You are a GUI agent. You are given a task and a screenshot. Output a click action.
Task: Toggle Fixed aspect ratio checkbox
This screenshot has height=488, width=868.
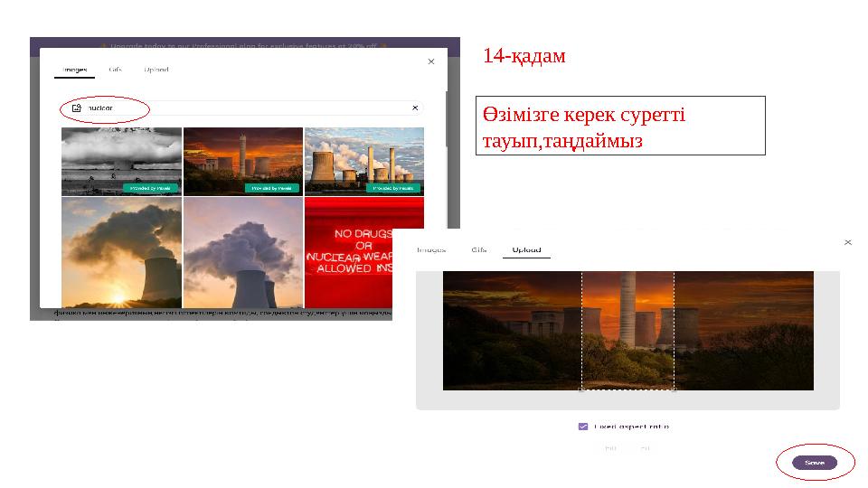click(583, 427)
